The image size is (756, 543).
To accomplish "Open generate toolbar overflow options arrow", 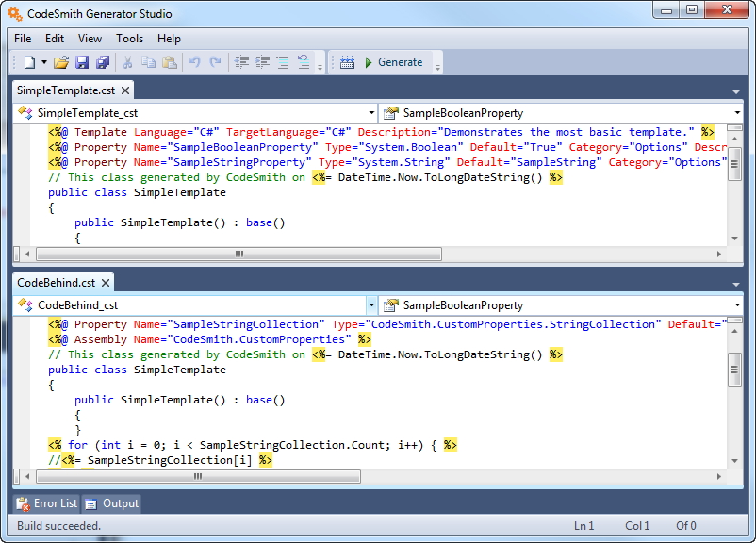I will coord(437,68).
